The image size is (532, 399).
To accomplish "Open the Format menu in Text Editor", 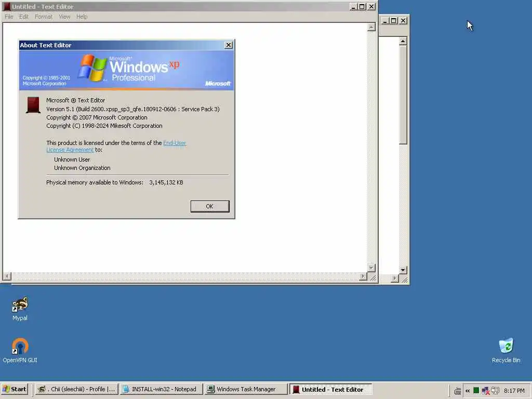I will (x=44, y=17).
